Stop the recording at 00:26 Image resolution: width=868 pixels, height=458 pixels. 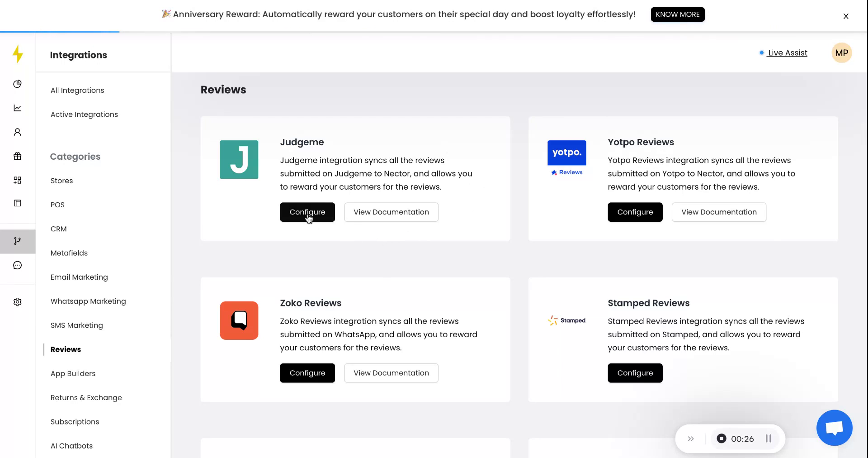[722, 439]
